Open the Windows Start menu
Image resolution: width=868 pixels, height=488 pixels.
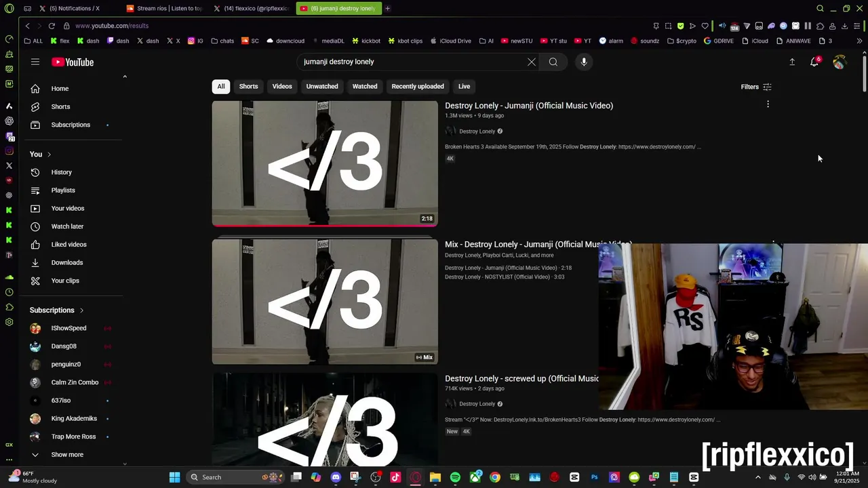click(174, 477)
